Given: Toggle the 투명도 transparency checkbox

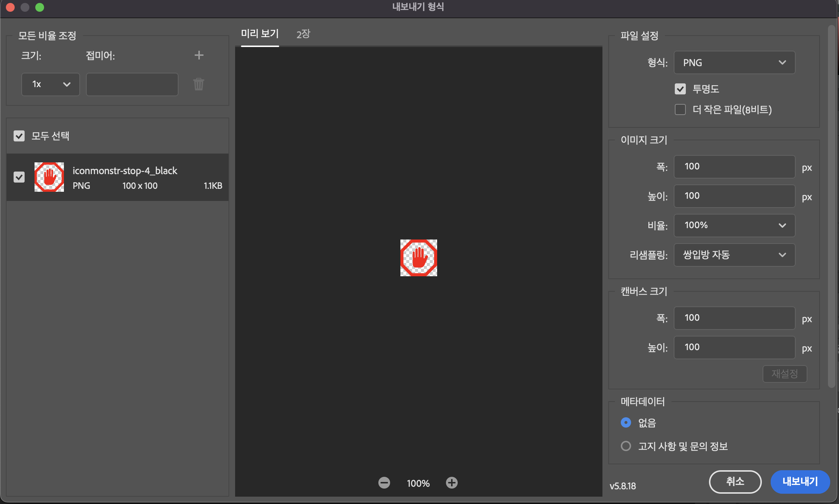Looking at the screenshot, I should 680,89.
